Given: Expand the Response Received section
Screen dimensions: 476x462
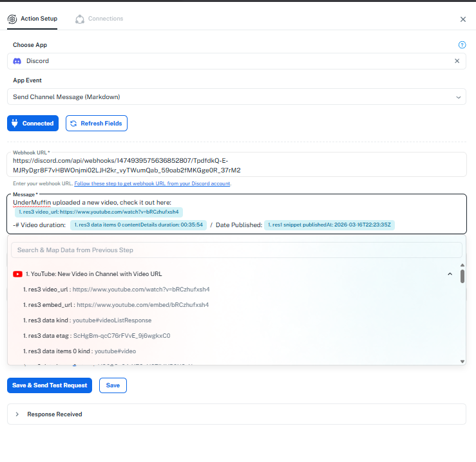Looking at the screenshot, I should tap(17, 414).
